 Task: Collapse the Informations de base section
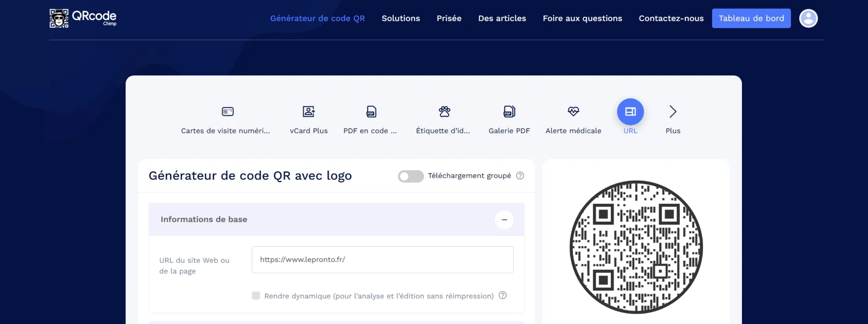coord(504,220)
